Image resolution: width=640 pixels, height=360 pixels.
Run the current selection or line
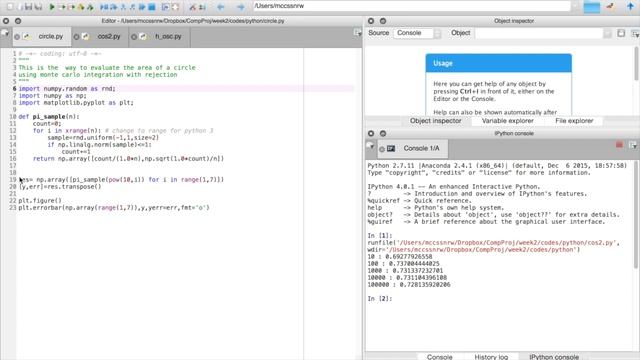81,7
